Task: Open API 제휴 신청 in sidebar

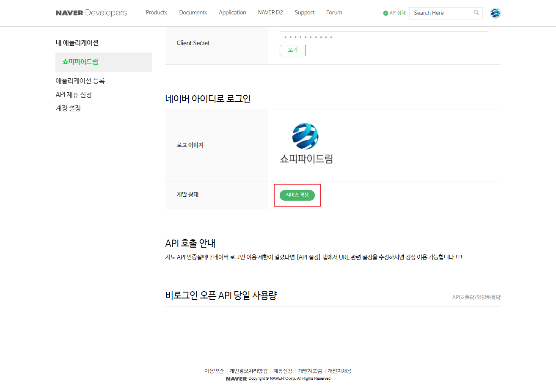Action: coord(74,95)
